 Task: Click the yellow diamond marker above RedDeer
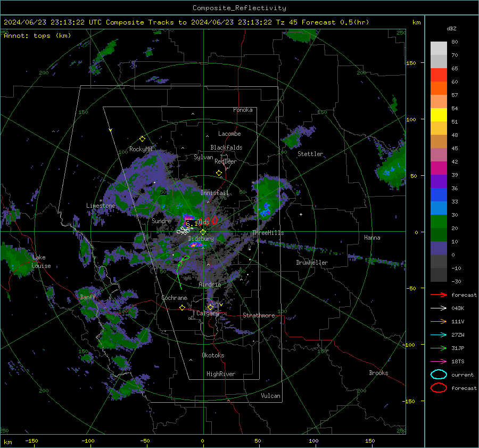pos(219,173)
